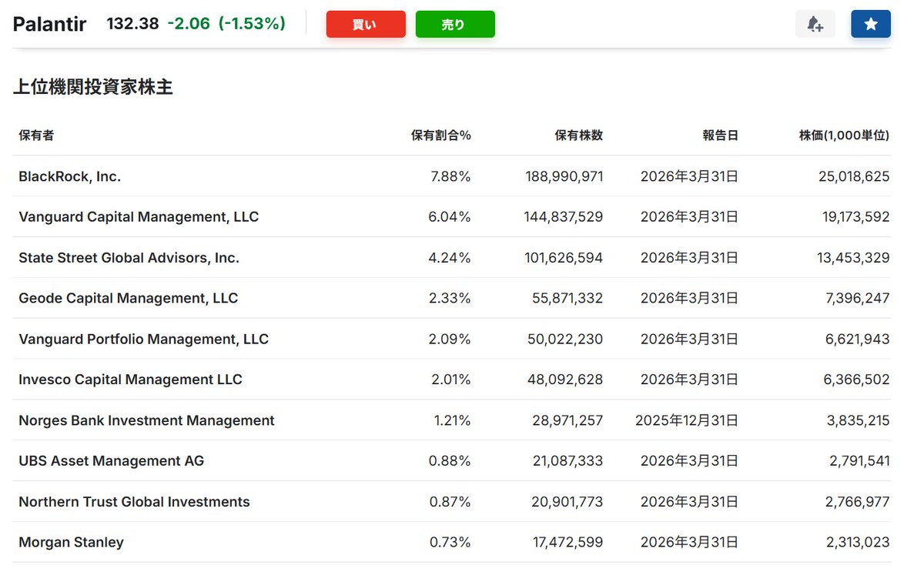Viewport: 924px width, 582px height.
Task: Click the 0.87% holding percentage
Action: pos(450,502)
